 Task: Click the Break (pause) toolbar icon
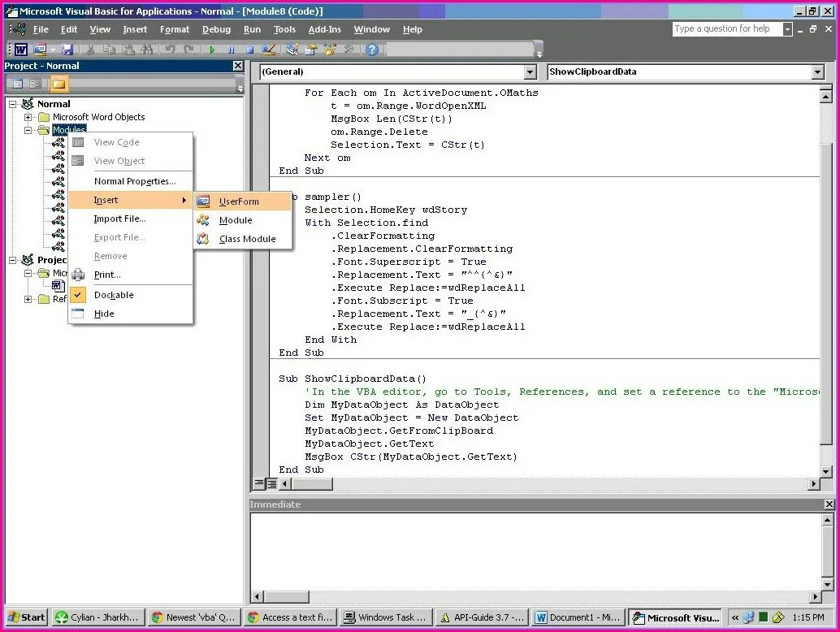click(x=231, y=50)
